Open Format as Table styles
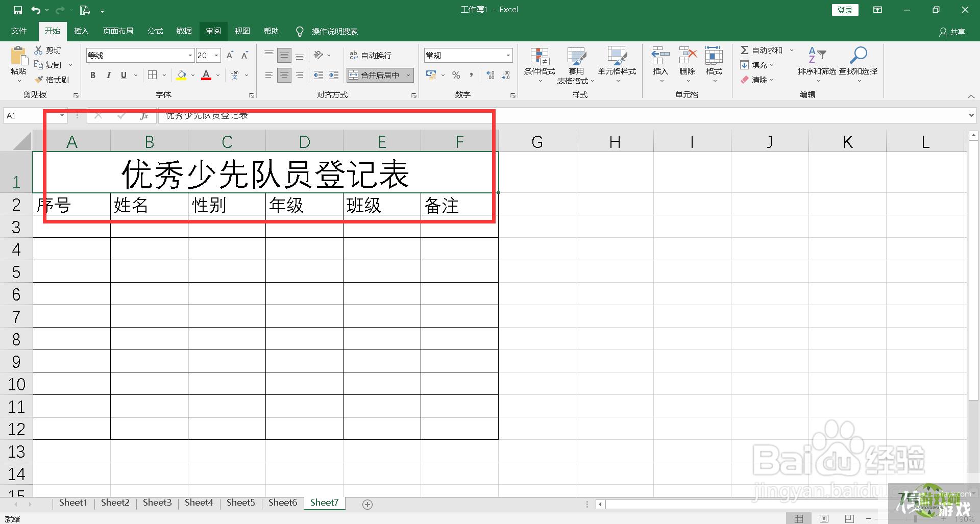Image resolution: width=980 pixels, height=524 pixels. pos(576,65)
